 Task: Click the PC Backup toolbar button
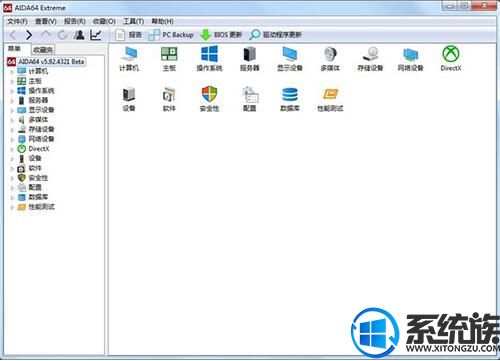(171, 35)
